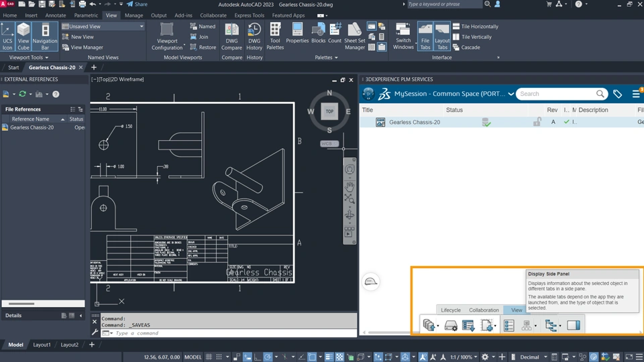The height and width of the screenshot is (362, 644).
Task: Click the command line input field
Action: (x=234, y=333)
